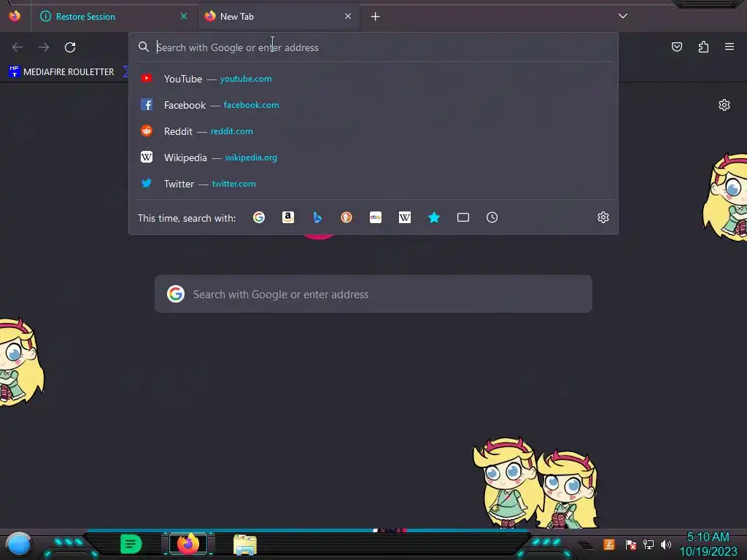747x560 pixels.
Task: Open the Firefox View icon
Action: pyautogui.click(x=15, y=16)
